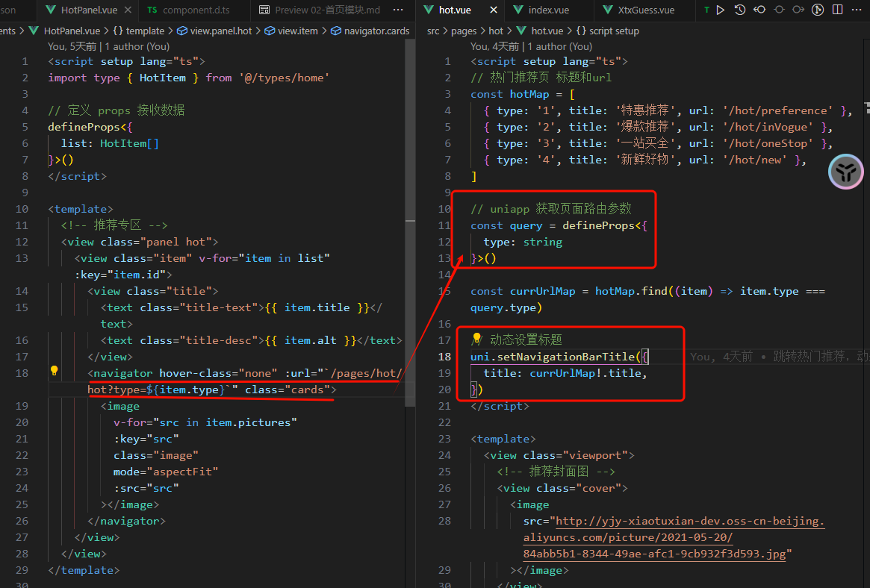Image resolution: width=870 pixels, height=588 pixels.
Task: Click '/hot/preference' url string
Action: [x=777, y=110]
